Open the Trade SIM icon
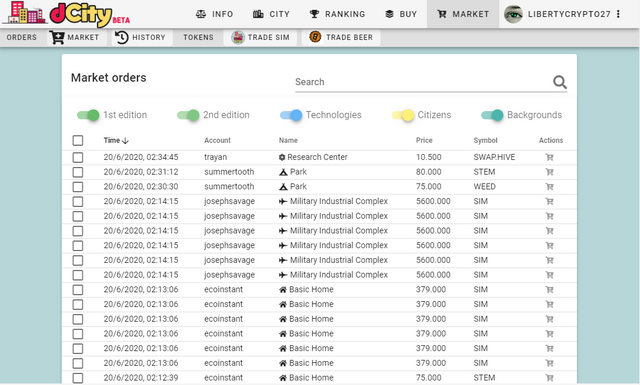Viewport: 640px width, 385px height. pyautogui.click(x=238, y=37)
